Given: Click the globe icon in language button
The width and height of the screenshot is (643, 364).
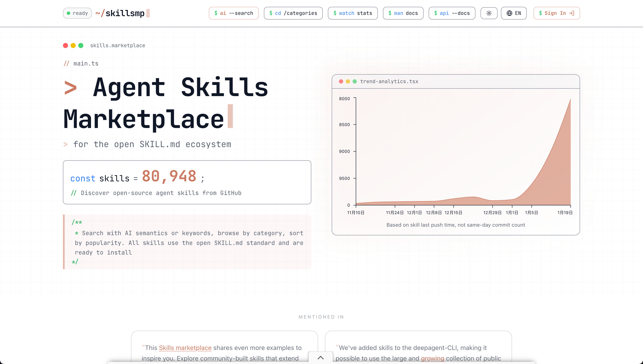Looking at the screenshot, I should [x=509, y=13].
